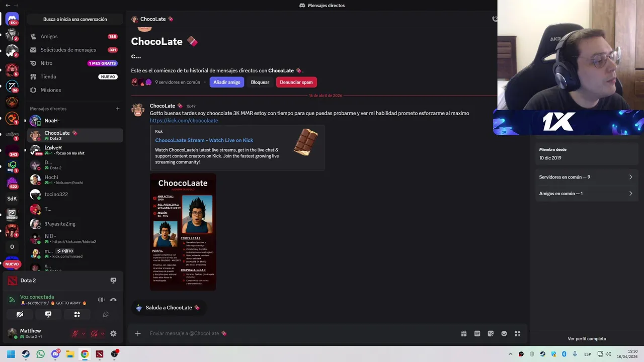The image size is (644, 362).
Task: Open Steam from the taskbar
Action: (x=26, y=354)
